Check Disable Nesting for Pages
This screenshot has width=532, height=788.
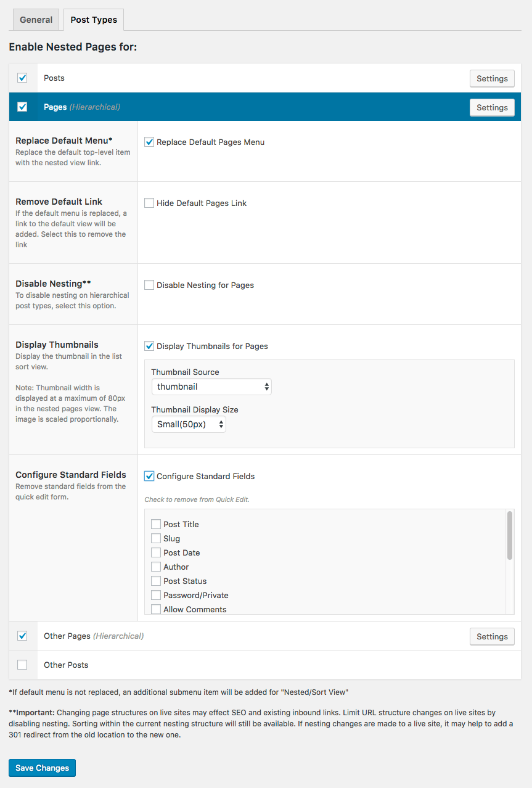149,285
